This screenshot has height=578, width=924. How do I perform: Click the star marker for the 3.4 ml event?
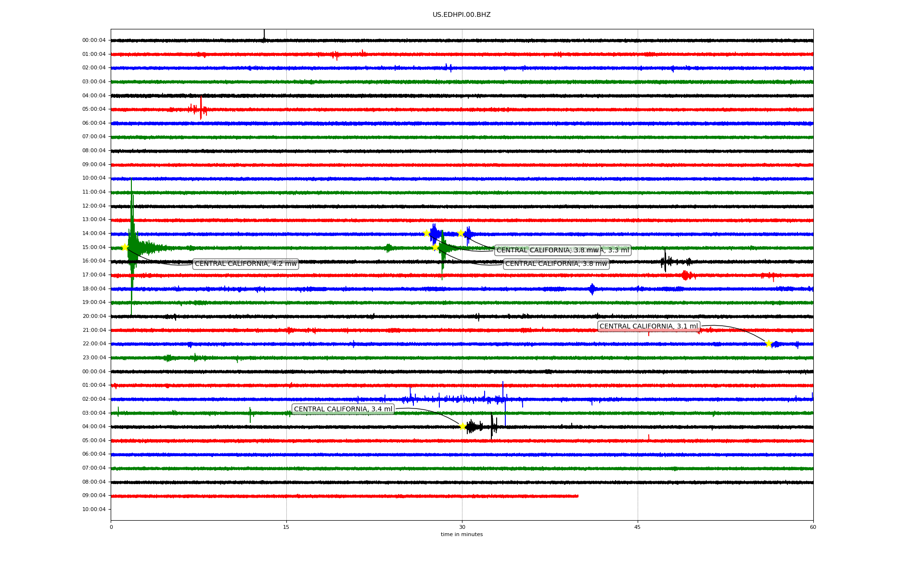point(462,426)
